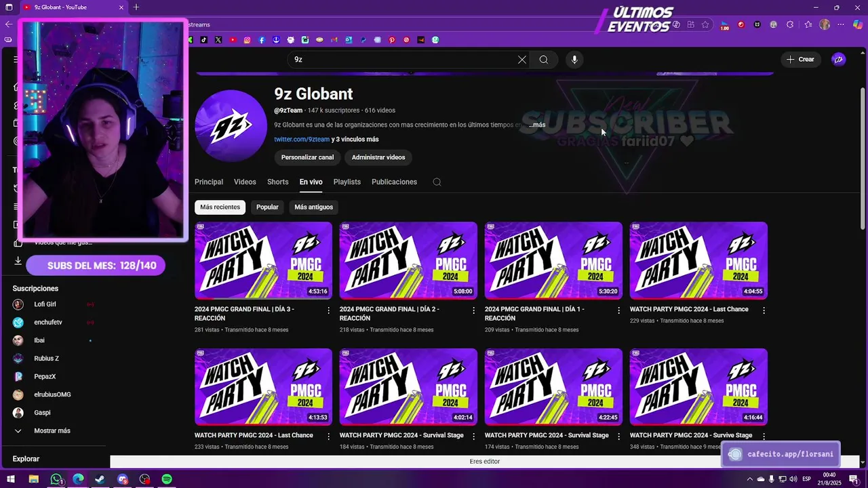The height and width of the screenshot is (488, 868).
Task: Open Discord from the taskbar
Action: [122, 479]
